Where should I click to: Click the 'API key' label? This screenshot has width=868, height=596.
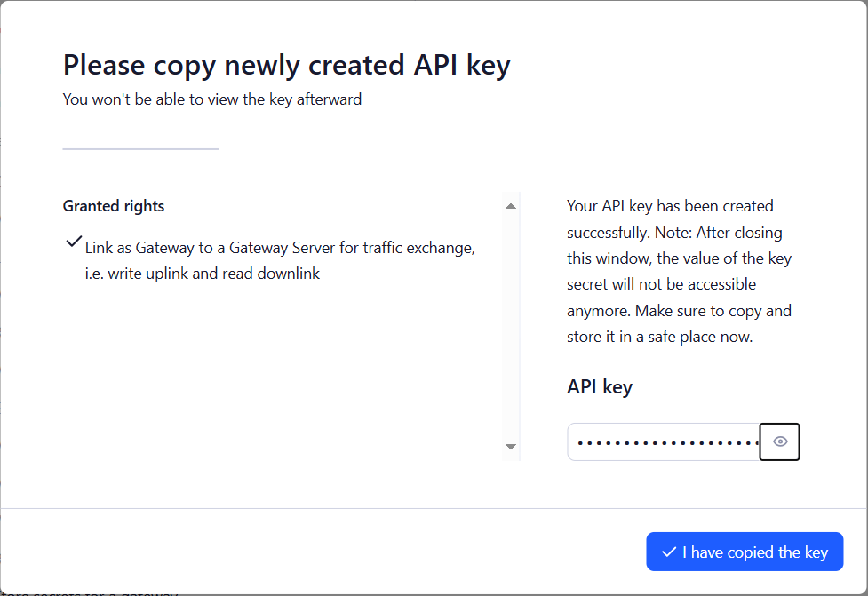click(x=600, y=386)
